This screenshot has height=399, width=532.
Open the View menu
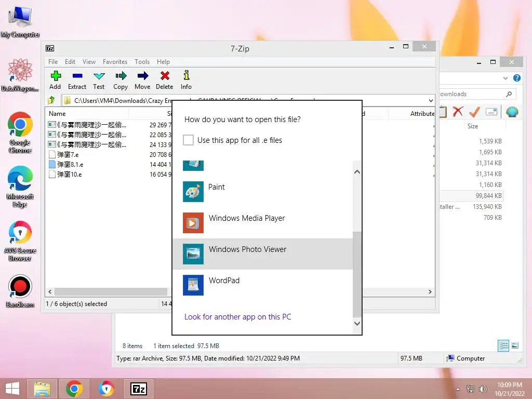coord(89,62)
